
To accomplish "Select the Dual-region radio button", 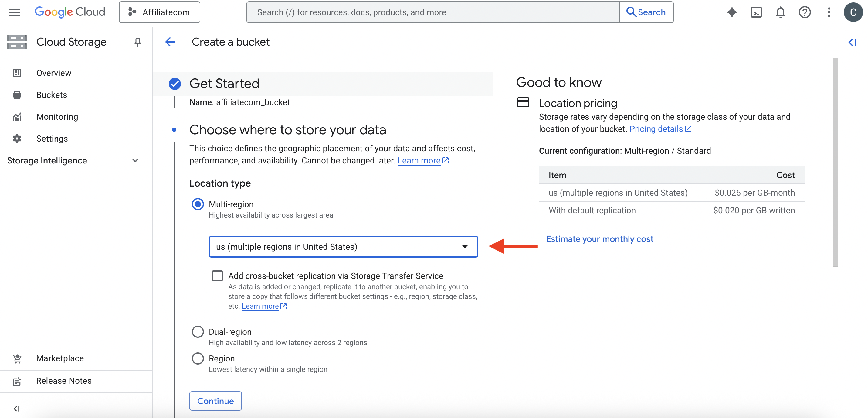I will coord(198,332).
